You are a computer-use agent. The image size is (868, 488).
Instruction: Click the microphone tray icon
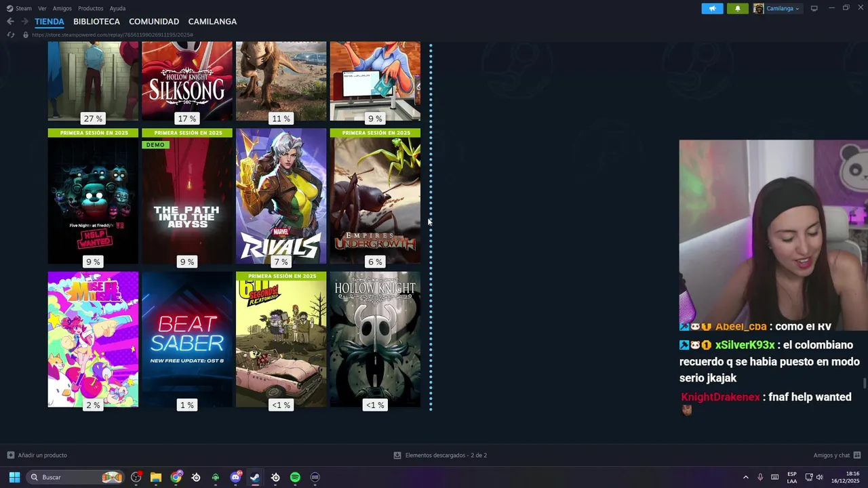[760, 477]
